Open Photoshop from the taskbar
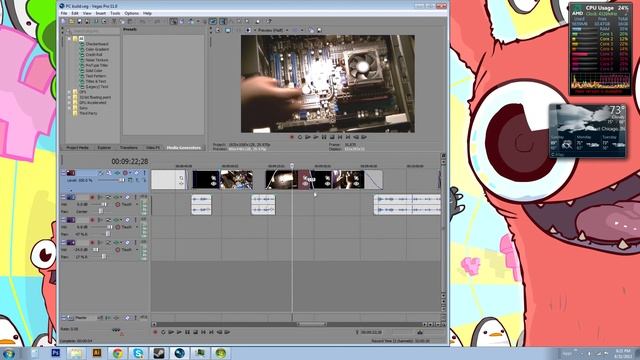The image size is (640, 360). 56,353
